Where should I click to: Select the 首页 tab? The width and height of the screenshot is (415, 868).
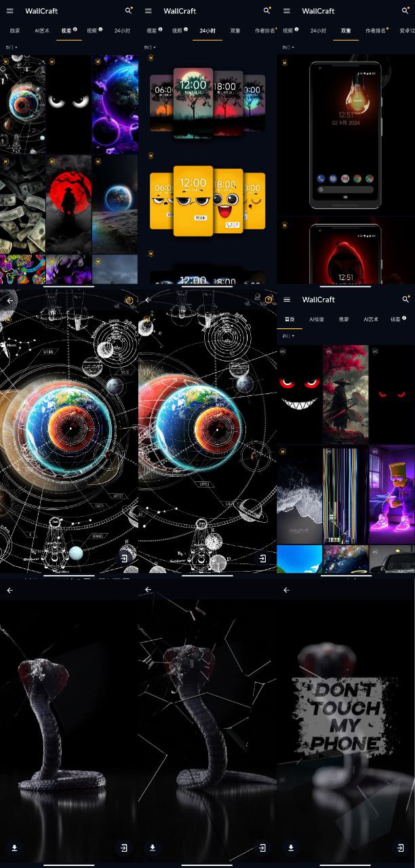(290, 319)
